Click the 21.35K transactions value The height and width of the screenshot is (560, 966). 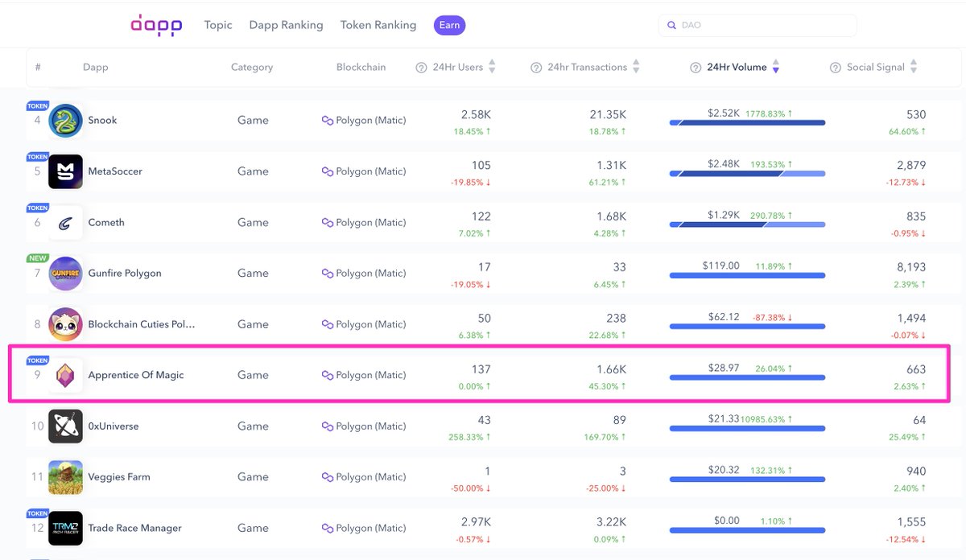point(609,115)
